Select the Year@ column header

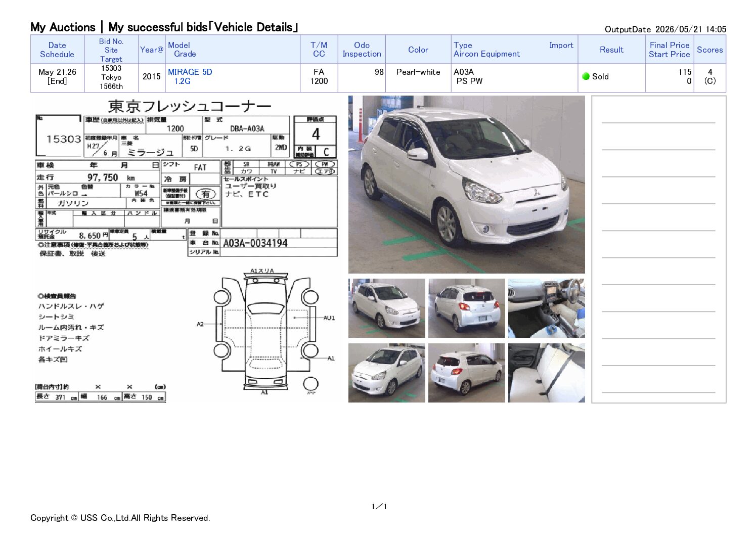(152, 50)
